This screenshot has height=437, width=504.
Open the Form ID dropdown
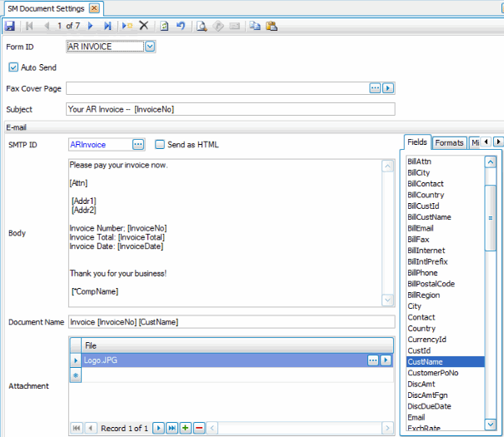click(x=150, y=47)
